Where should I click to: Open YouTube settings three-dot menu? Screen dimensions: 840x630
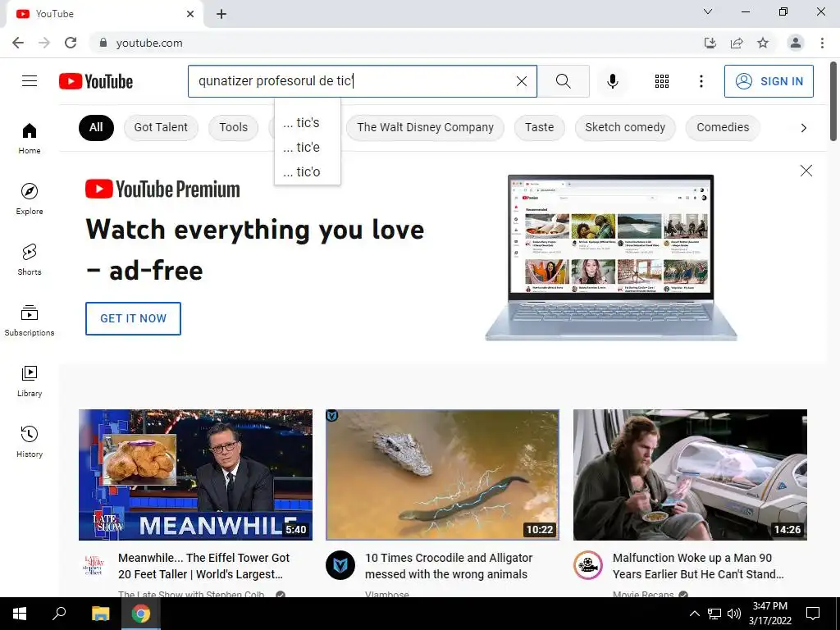pos(701,81)
